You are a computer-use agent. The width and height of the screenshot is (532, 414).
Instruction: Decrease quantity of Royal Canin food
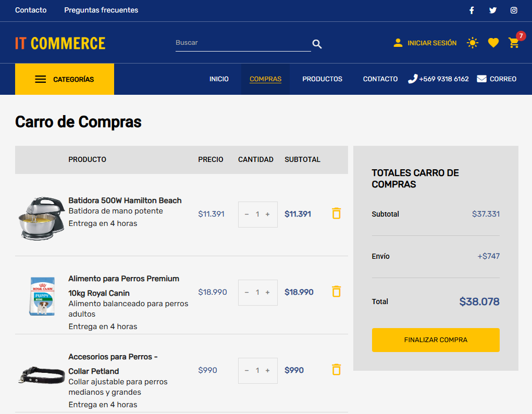[247, 292]
